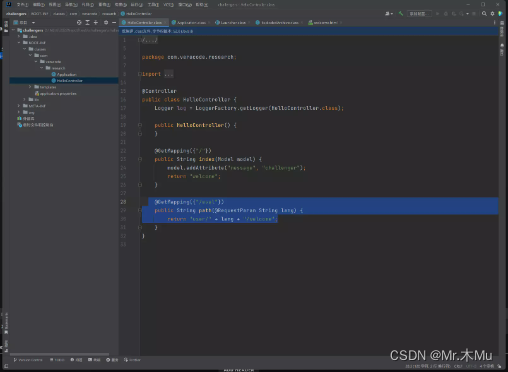Viewport: 508px width, 372px height.
Task: Select the Application class in project tree
Action: click(x=64, y=74)
